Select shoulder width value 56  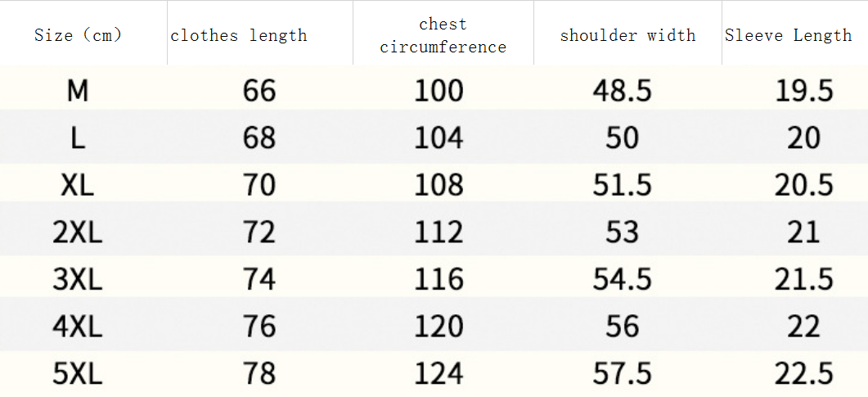coord(623,327)
